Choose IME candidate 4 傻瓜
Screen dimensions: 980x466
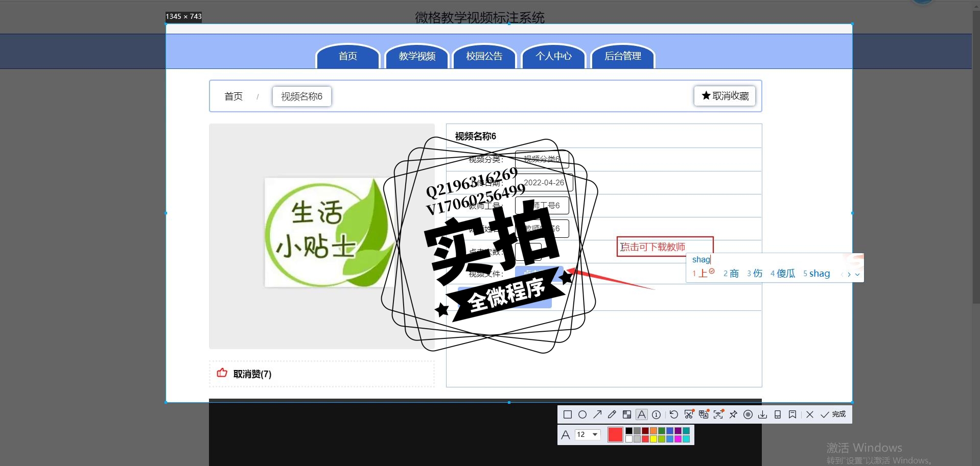click(783, 274)
